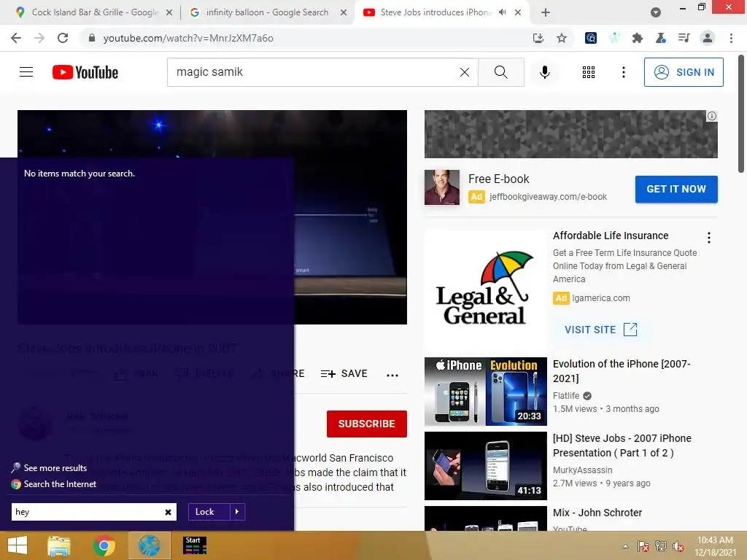The image size is (747, 560).
Task: Mute the tab using the speaker icon
Action: (x=502, y=12)
